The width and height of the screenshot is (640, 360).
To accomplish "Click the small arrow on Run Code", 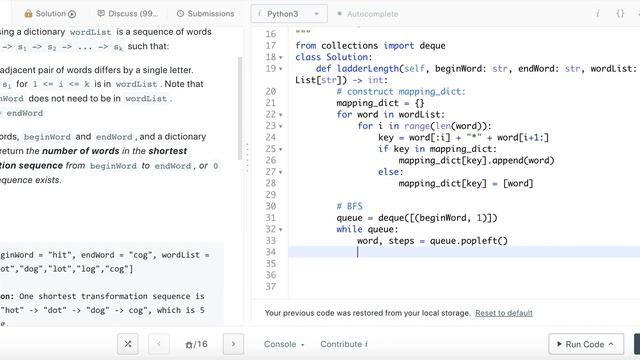I will pos(611,344).
